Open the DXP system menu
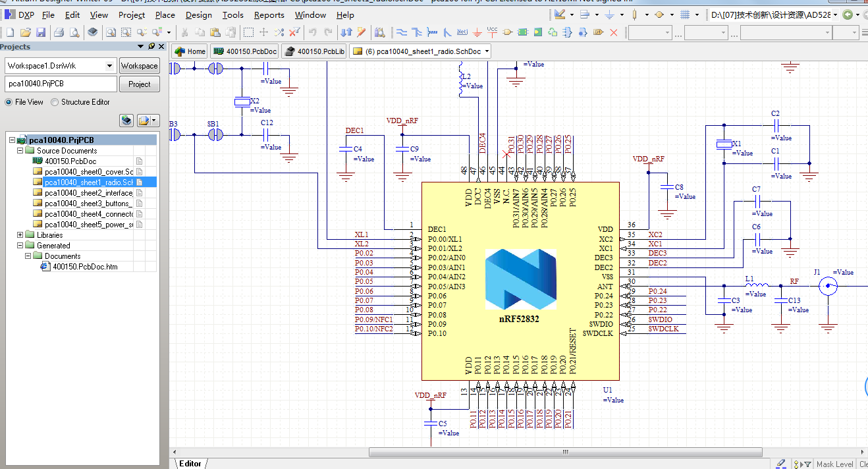Viewport: 868px width, 469px height. point(20,14)
